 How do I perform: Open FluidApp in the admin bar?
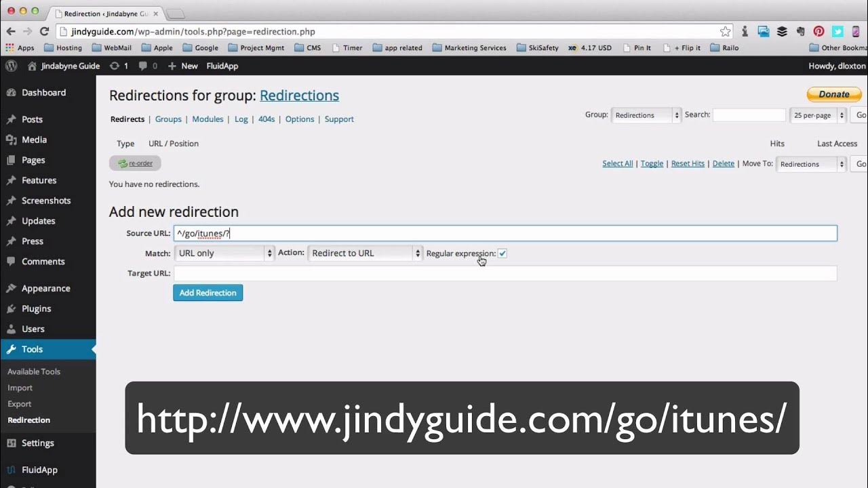click(x=222, y=66)
